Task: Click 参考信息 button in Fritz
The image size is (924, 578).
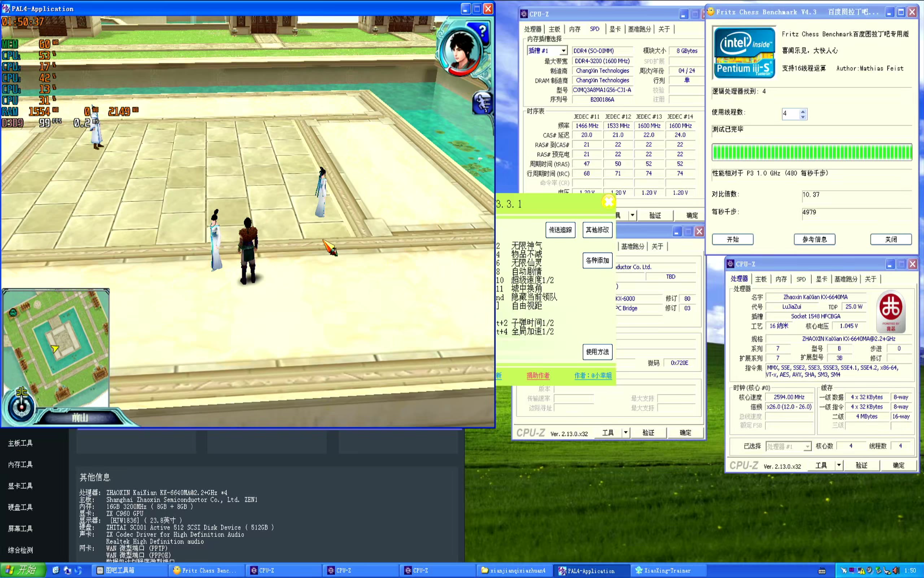Action: point(815,240)
